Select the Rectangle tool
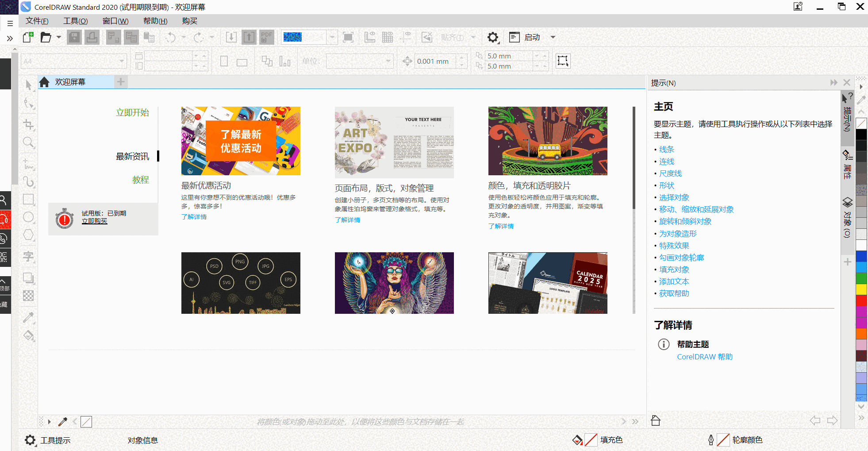 pyautogui.click(x=28, y=200)
